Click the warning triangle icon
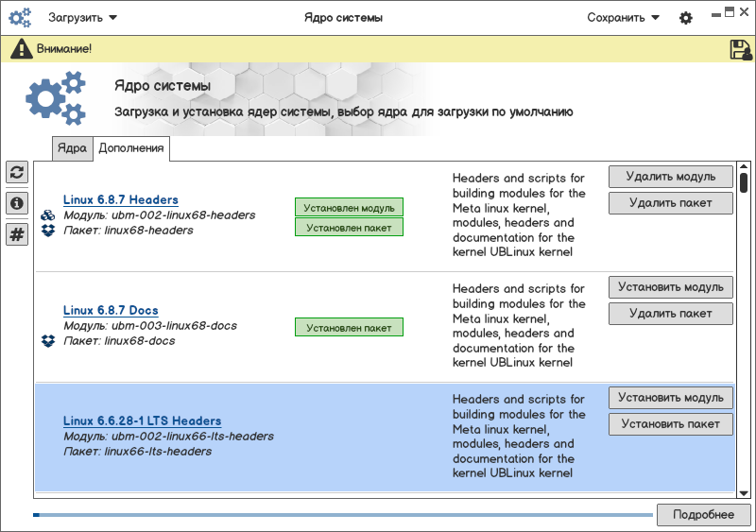This screenshot has height=532, width=756. click(21, 49)
